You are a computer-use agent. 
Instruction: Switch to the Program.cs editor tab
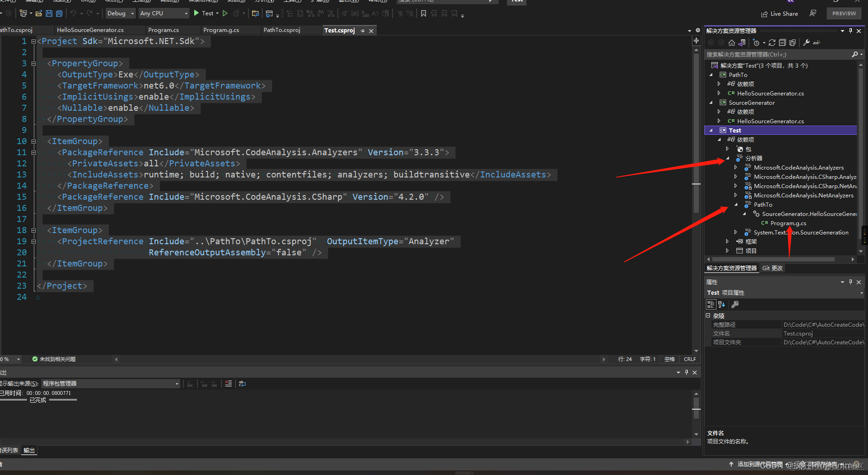(x=164, y=30)
